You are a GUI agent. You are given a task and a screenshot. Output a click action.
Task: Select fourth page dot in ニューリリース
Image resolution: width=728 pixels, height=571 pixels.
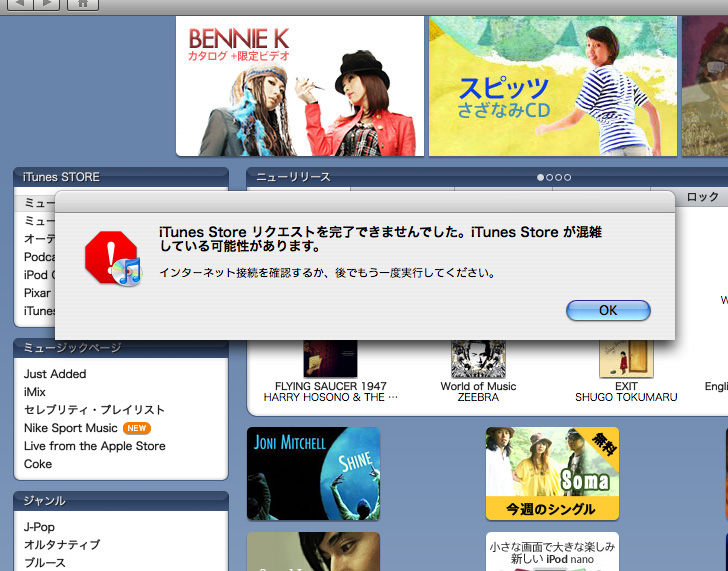[x=567, y=177]
